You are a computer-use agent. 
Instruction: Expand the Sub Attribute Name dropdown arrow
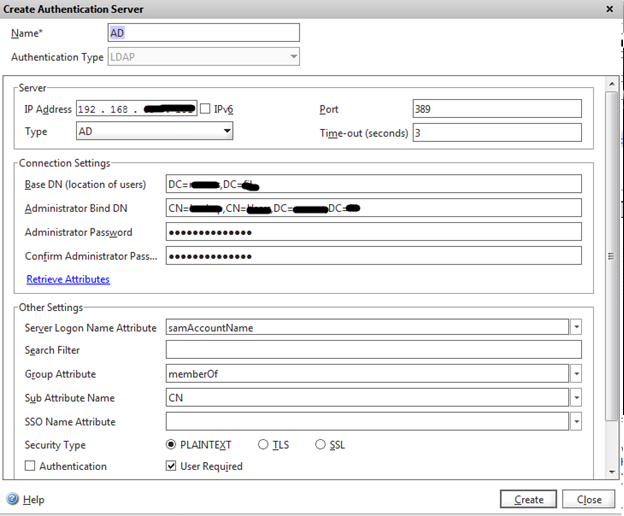click(x=576, y=397)
